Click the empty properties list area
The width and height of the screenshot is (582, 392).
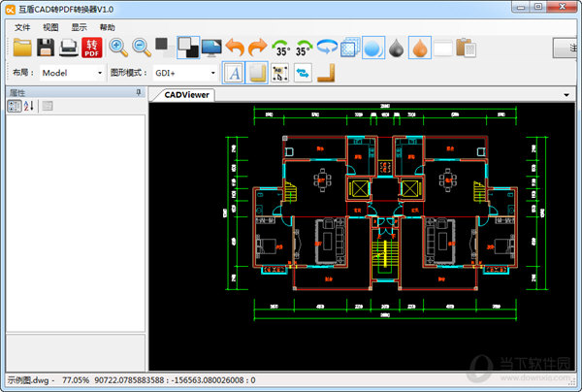click(x=76, y=223)
